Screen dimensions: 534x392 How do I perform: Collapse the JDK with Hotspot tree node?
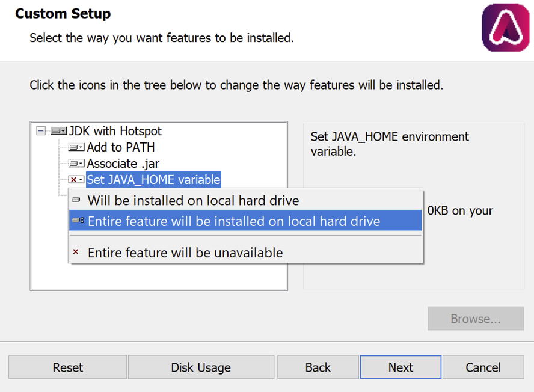[41, 131]
